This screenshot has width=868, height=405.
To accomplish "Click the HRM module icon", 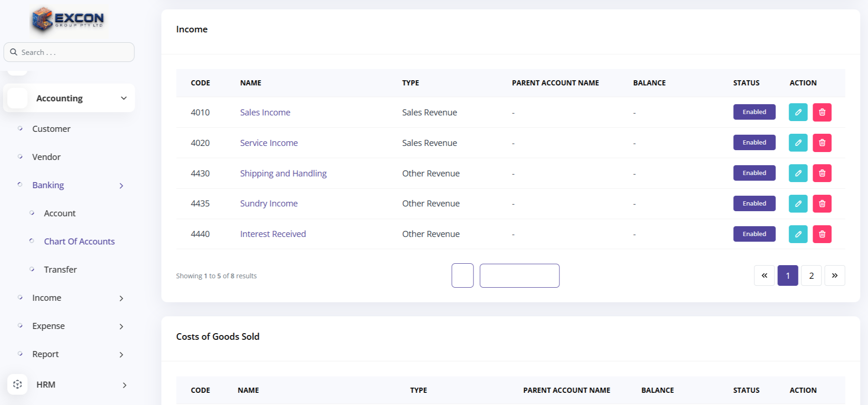I will pyautogui.click(x=17, y=384).
